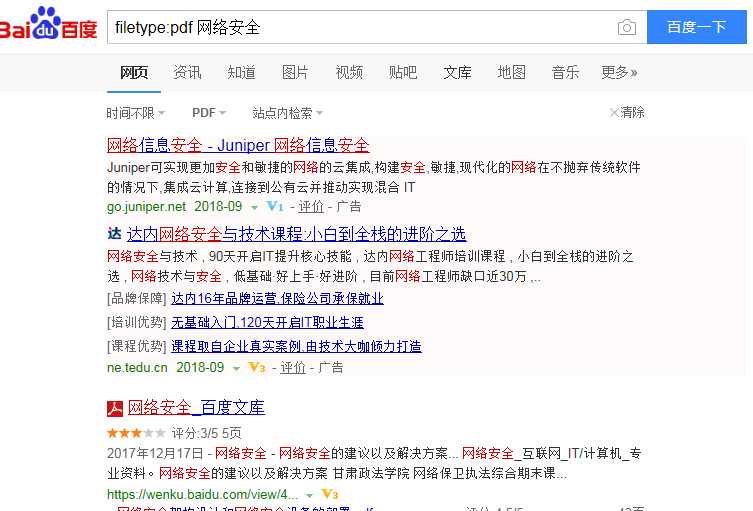Switch to the 音乐 tab
Image resolution: width=753 pixels, height=511 pixels.
coord(565,73)
